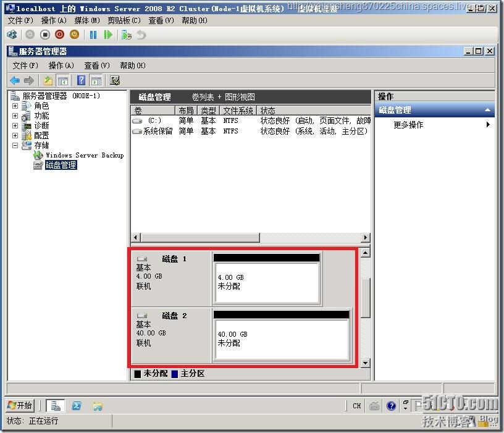Open Server Manager 帮助(H) menu
504x433 pixels.
coord(133,65)
